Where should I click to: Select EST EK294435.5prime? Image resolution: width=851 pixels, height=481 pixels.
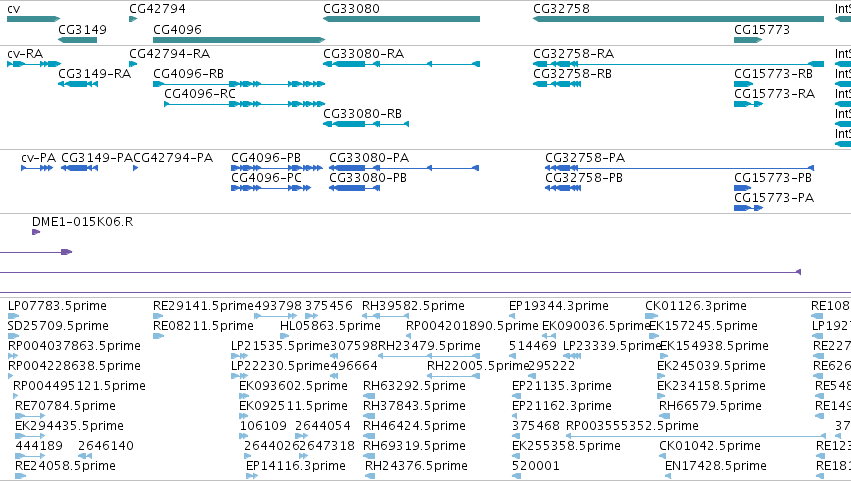point(69,427)
